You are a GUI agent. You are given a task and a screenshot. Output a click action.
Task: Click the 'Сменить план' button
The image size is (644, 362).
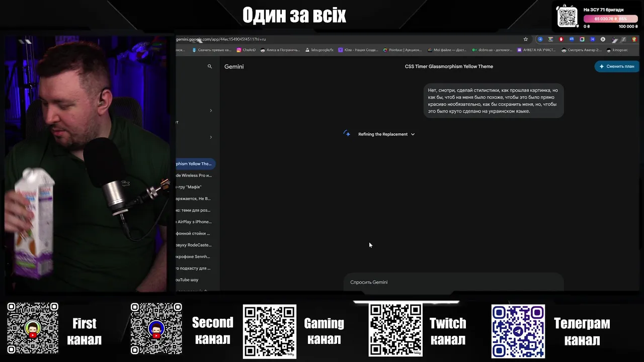617,66
